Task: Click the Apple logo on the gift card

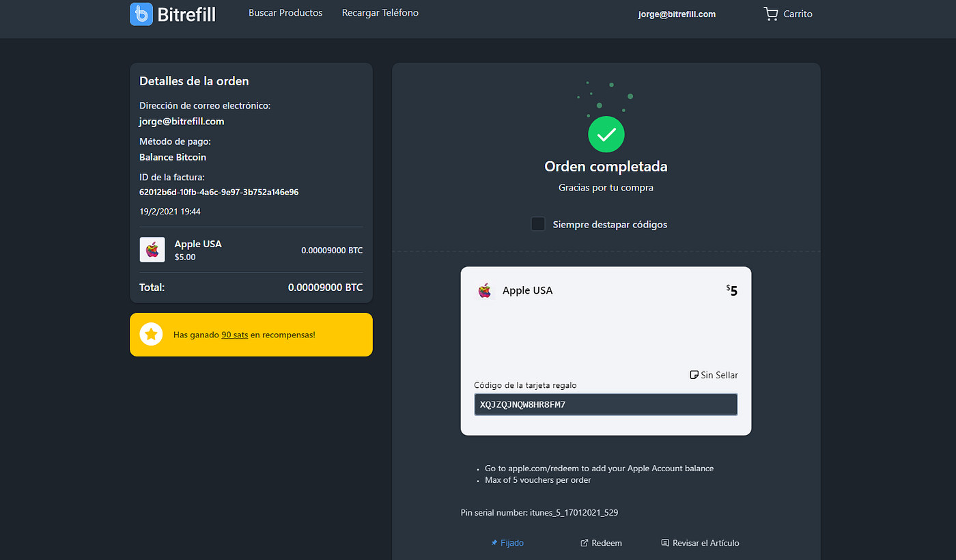Action: pos(485,291)
